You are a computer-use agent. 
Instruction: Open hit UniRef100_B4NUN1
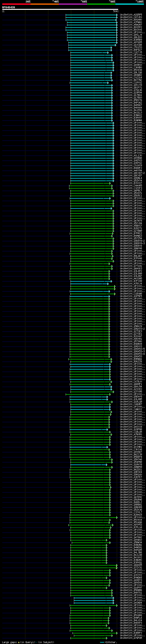[131, 545]
